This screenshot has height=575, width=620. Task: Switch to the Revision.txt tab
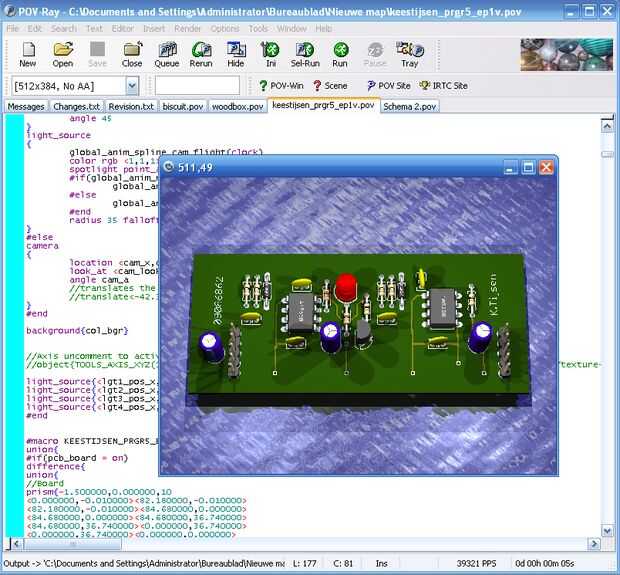pos(131,106)
